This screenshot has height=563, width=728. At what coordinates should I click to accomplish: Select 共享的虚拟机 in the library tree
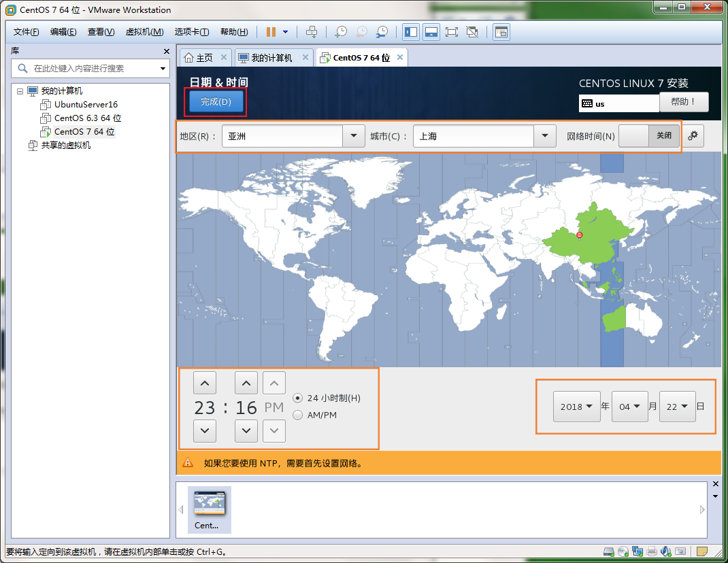coord(65,146)
